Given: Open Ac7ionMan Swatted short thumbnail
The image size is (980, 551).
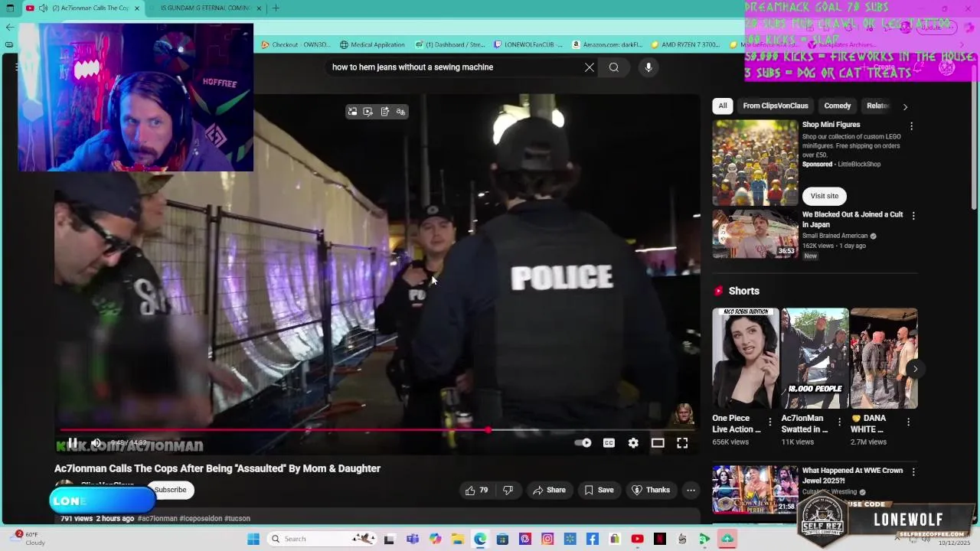Looking at the screenshot, I should [x=815, y=358].
